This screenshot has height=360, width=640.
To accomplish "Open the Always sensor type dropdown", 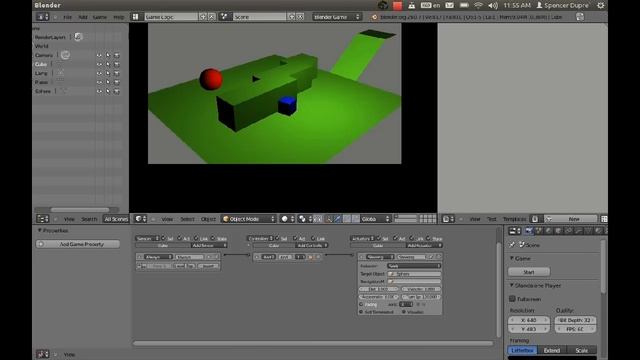I will pos(159,257).
